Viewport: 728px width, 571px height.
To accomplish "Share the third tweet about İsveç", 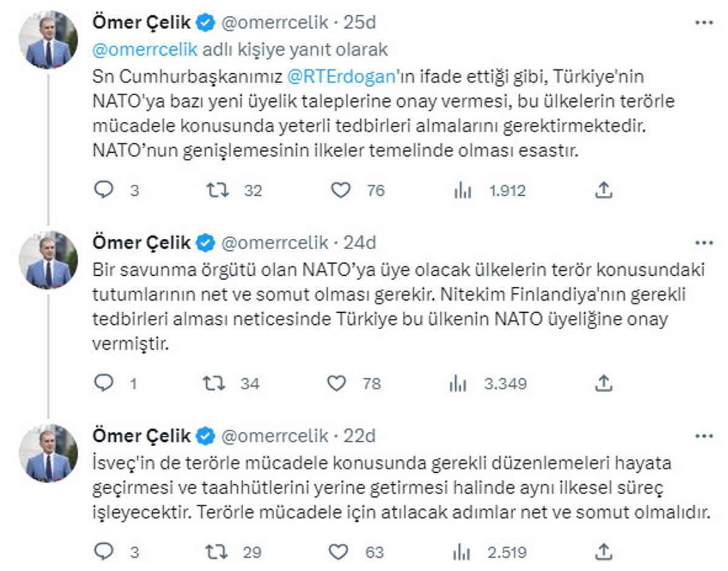I will click(602, 552).
